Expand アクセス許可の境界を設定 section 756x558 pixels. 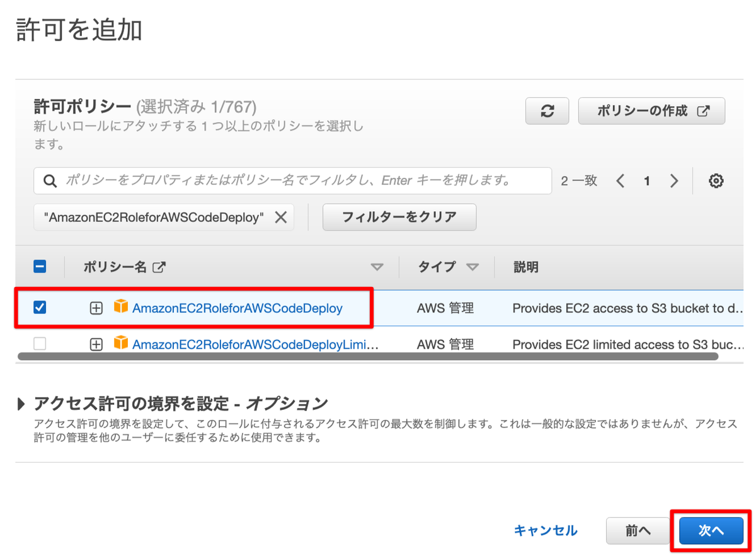tap(23, 404)
